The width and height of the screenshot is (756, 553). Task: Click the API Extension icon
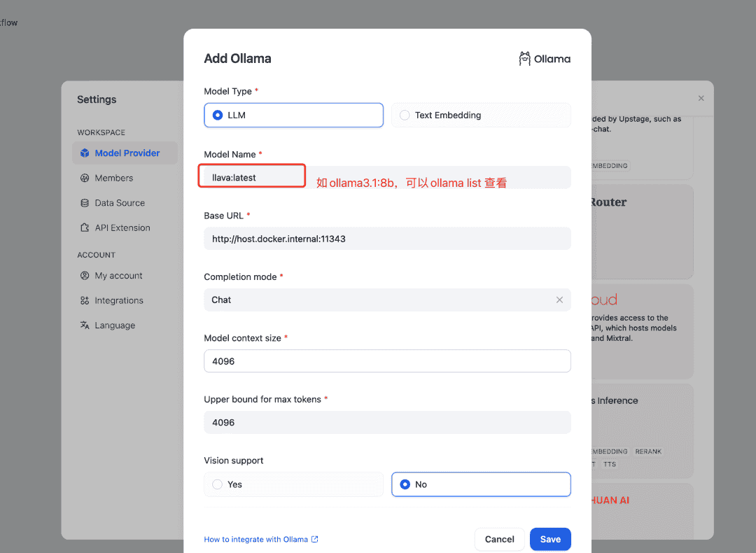(x=85, y=228)
